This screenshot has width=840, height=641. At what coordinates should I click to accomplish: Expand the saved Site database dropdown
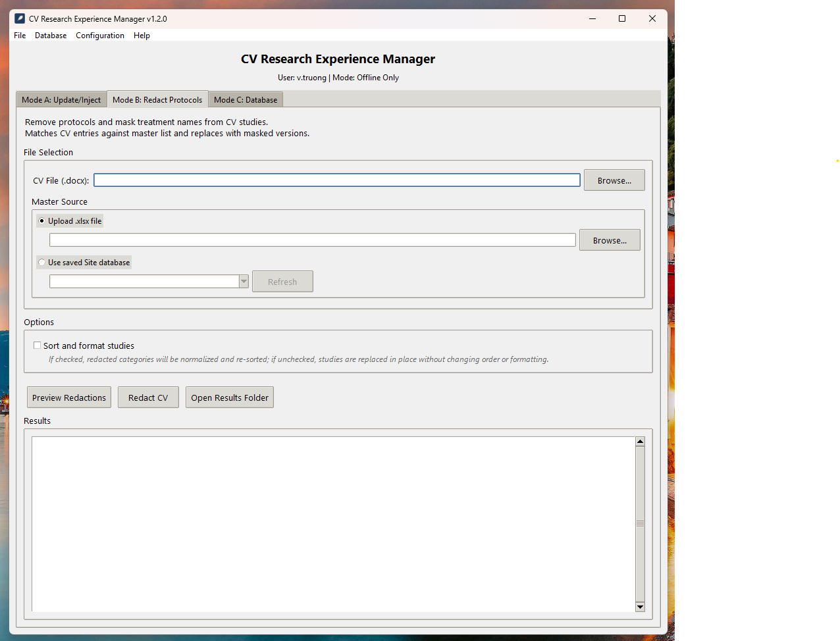(x=244, y=282)
